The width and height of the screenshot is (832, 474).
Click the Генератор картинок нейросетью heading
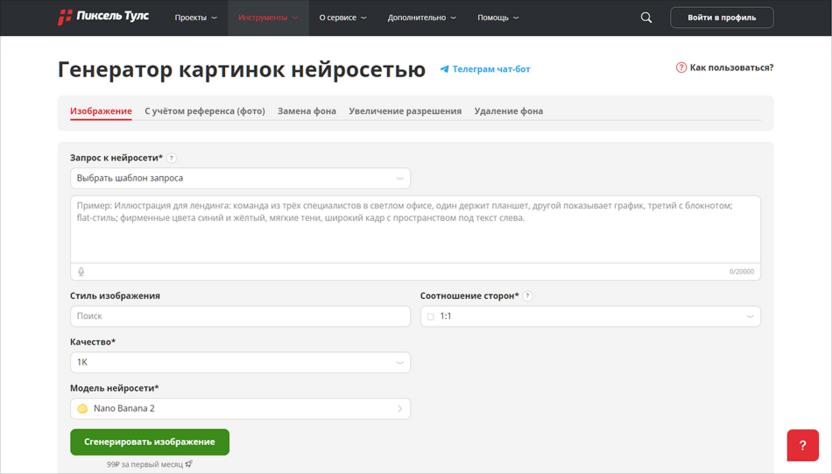click(x=241, y=70)
